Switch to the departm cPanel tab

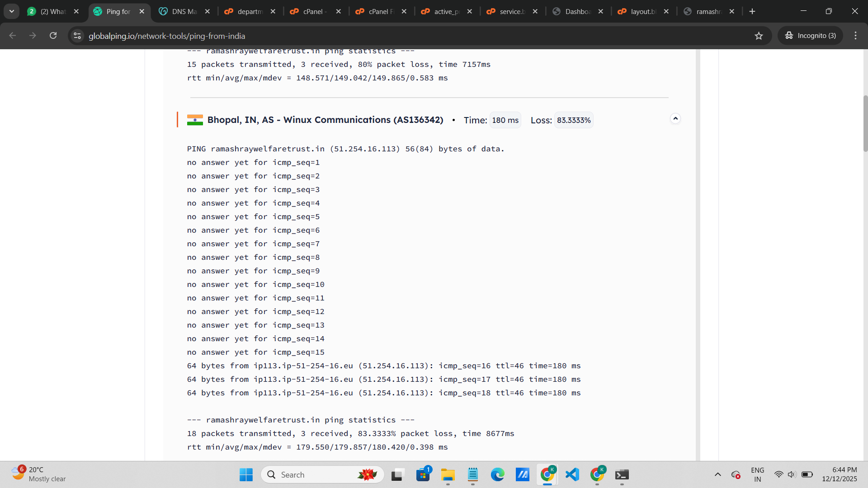(x=250, y=11)
